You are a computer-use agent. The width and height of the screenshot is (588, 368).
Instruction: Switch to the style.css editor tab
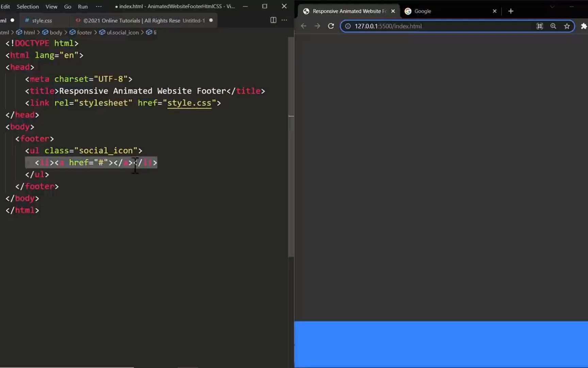pyautogui.click(x=42, y=20)
